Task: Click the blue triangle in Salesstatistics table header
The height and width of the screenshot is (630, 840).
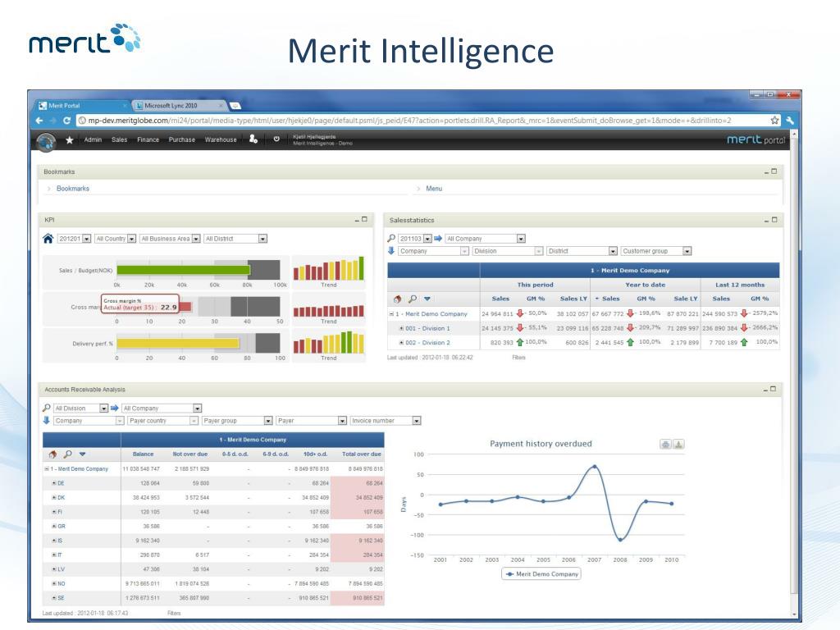Action: (x=427, y=299)
